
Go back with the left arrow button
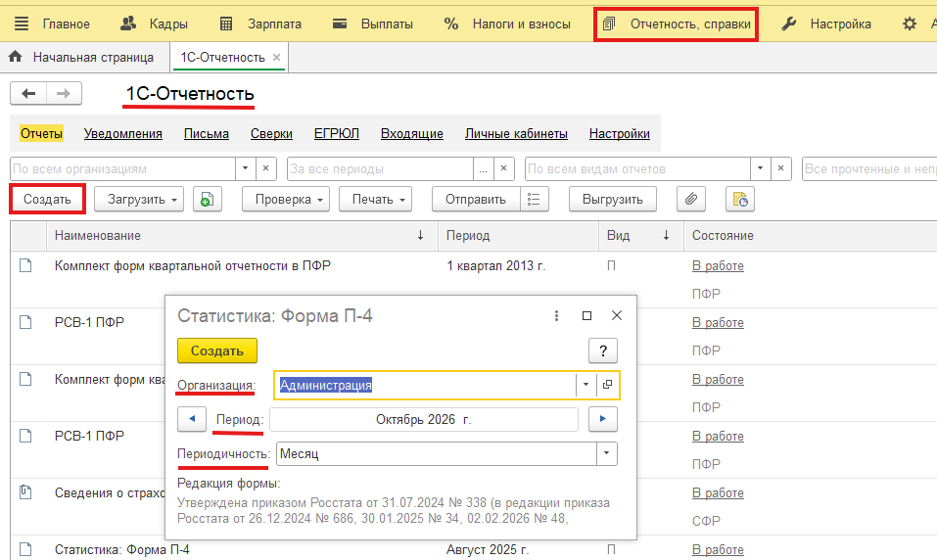(28, 93)
